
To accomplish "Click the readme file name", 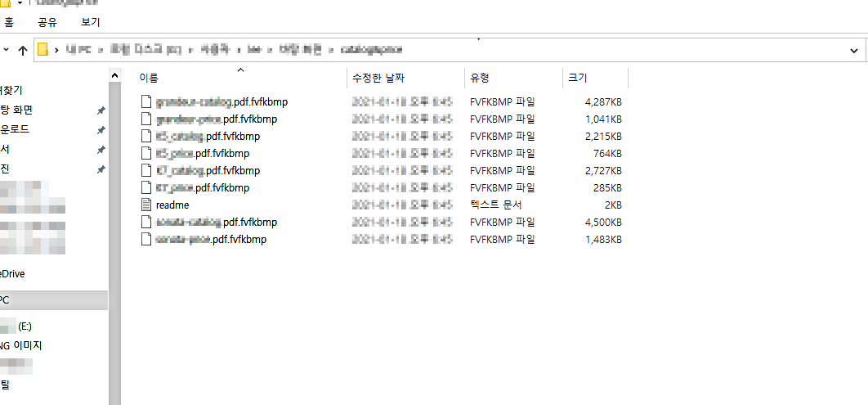I will pos(172,205).
